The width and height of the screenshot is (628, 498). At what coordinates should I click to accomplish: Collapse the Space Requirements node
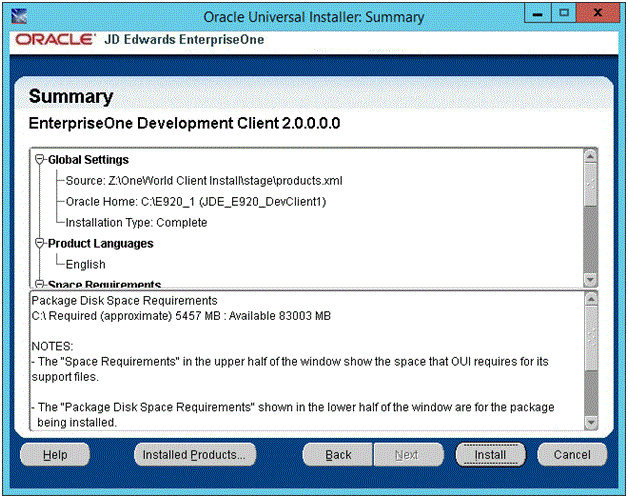click(39, 284)
